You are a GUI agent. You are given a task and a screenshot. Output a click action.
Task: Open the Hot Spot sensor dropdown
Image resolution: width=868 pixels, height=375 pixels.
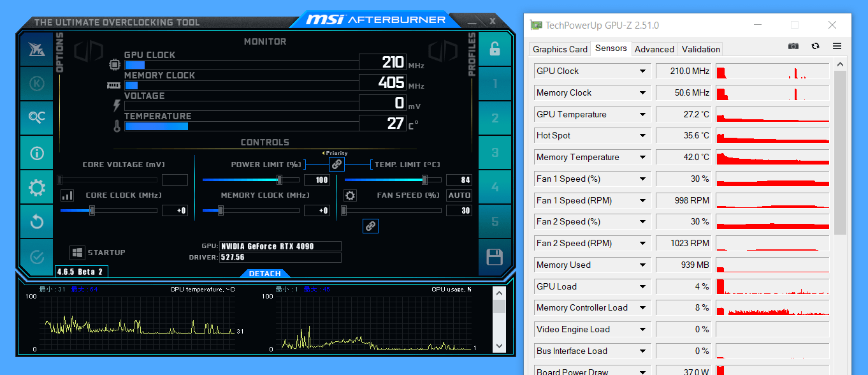(642, 136)
